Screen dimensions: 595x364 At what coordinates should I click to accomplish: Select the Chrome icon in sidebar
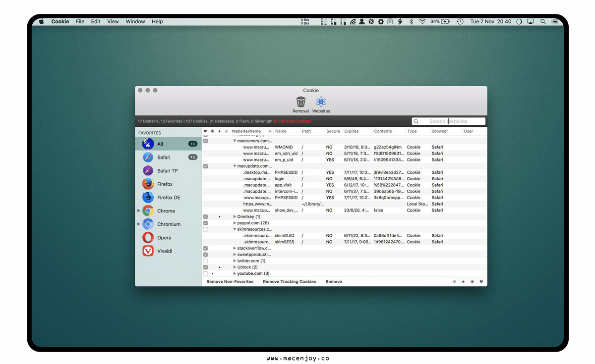(148, 211)
